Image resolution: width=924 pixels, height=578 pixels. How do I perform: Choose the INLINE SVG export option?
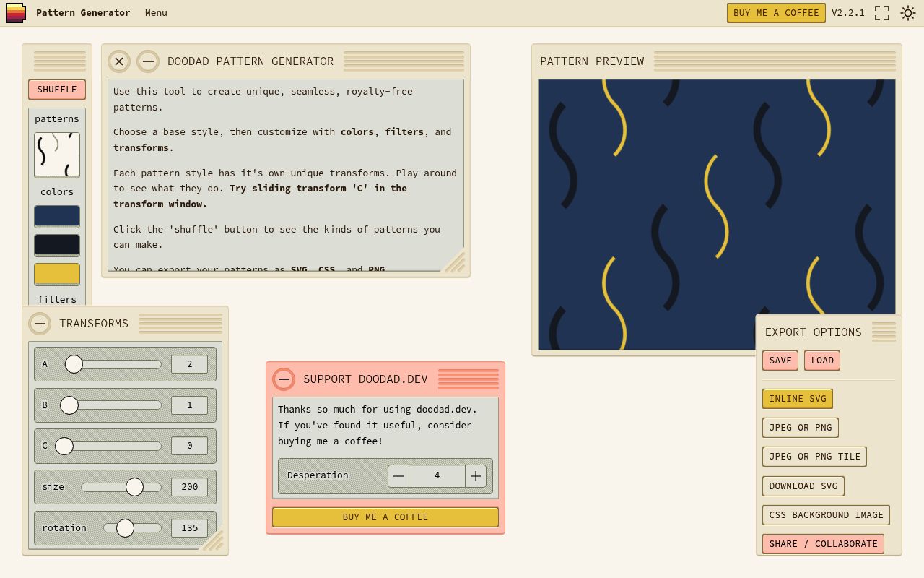pos(797,398)
